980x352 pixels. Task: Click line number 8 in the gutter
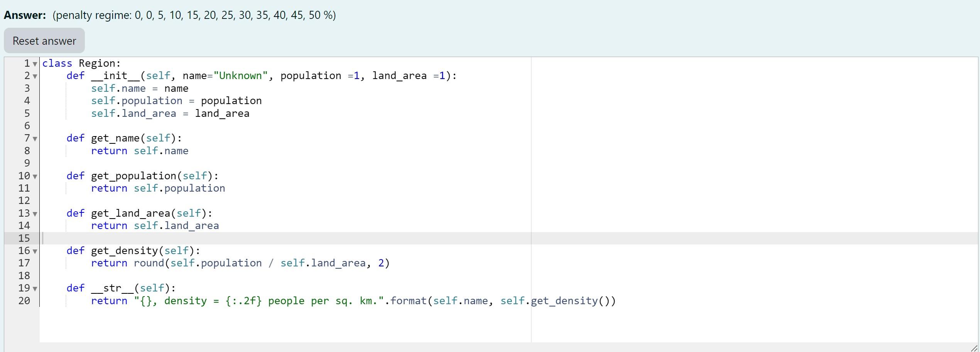25,151
